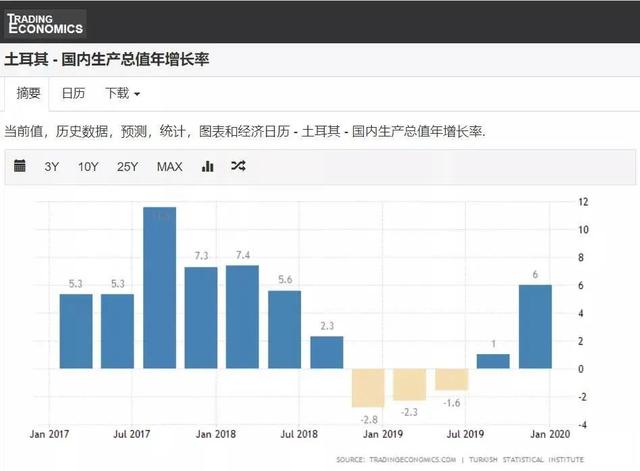Click the blue bar labeled 2.3
The width and height of the screenshot is (640, 471).
326,352
